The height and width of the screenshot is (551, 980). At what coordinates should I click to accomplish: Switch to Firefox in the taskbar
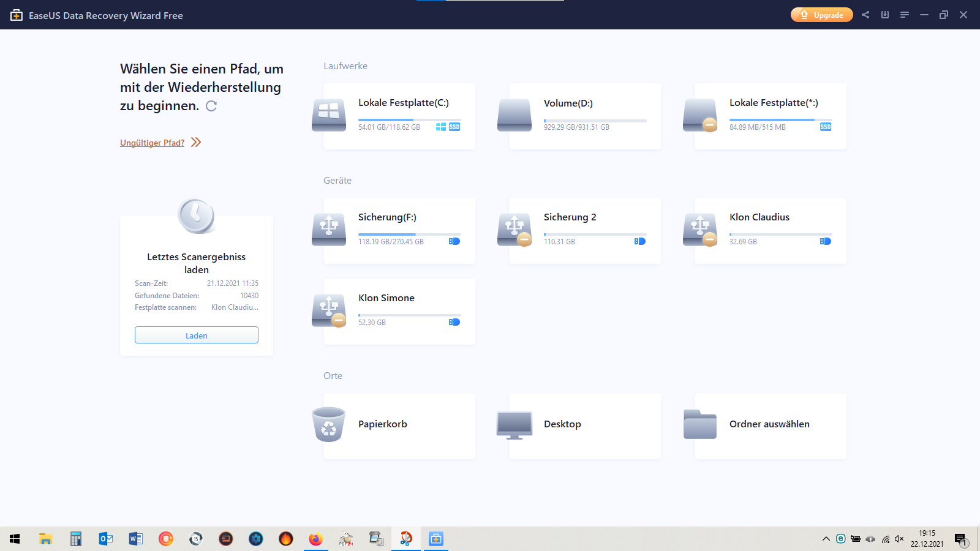pos(315,539)
